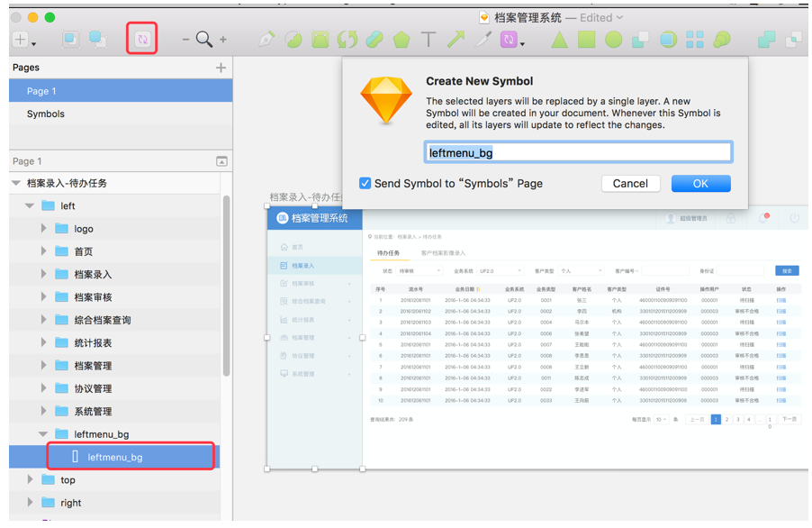Expand the 首页 folder
Image resolution: width=812 pixels, height=528 pixels.
pos(43,250)
